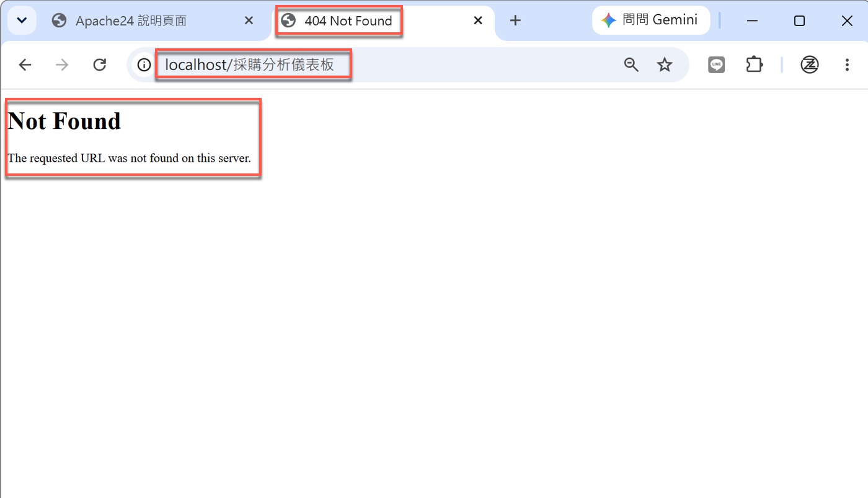Go forward to the next page
The image size is (868, 498).
(x=62, y=64)
